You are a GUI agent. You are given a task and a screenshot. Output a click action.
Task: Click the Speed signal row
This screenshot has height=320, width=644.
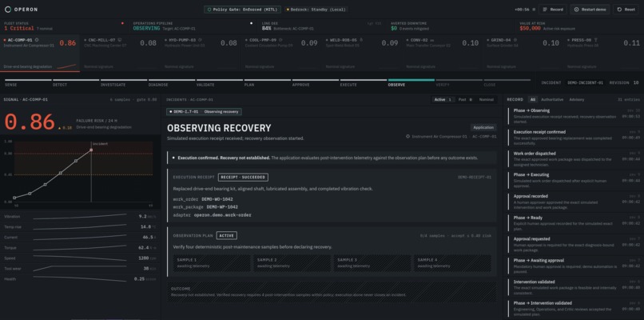point(80,258)
